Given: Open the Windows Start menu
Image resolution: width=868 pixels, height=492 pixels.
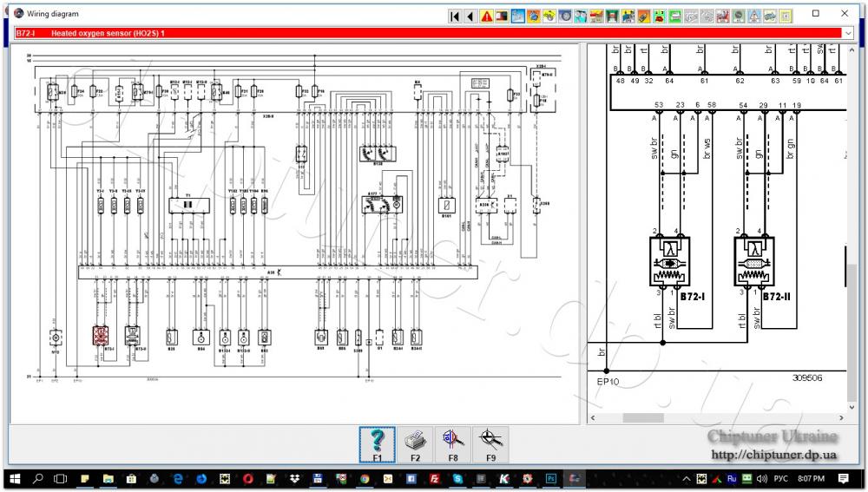Looking at the screenshot, I should (15, 479).
